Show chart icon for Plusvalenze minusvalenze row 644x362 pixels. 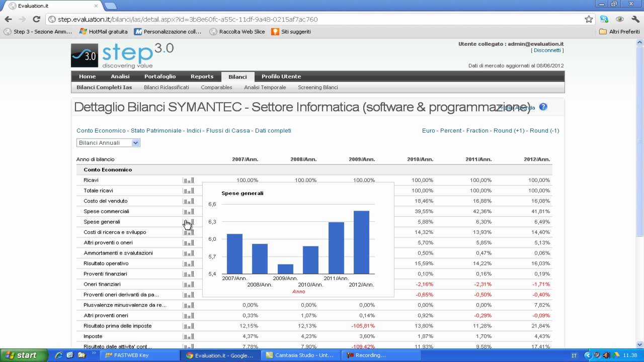[189, 305]
